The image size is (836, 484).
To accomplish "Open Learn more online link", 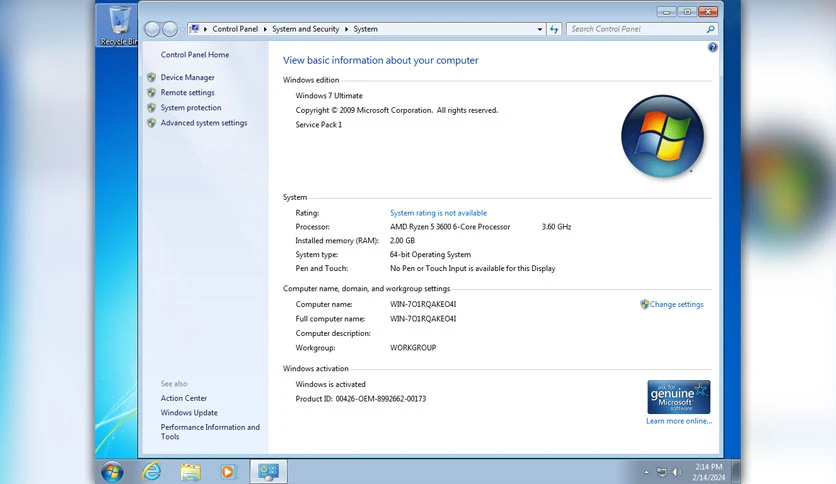I will tap(679, 421).
